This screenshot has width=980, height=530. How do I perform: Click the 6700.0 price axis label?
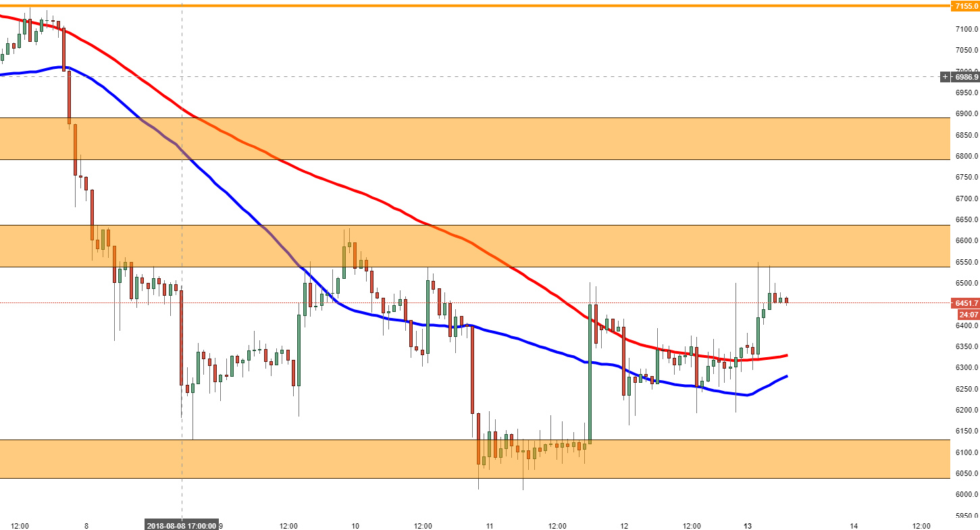(967, 198)
